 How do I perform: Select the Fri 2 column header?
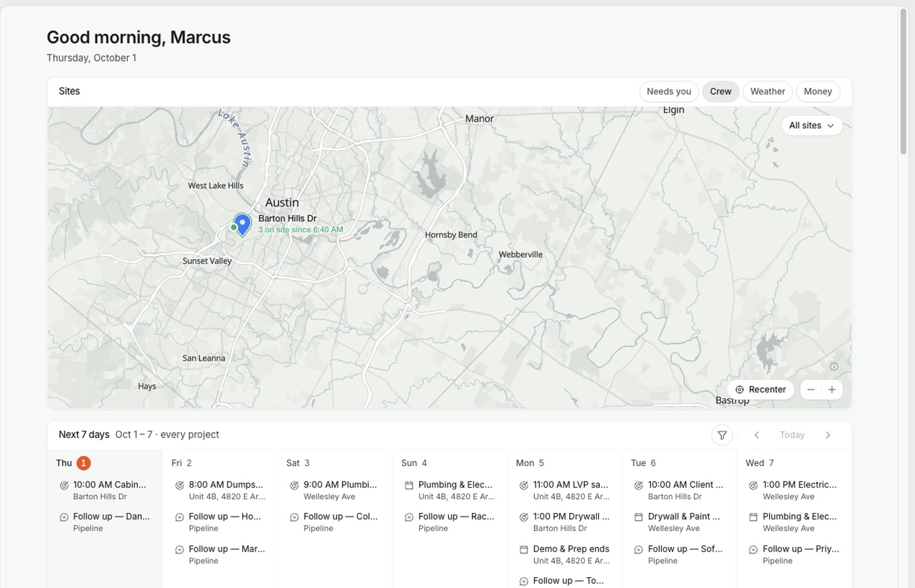click(182, 463)
